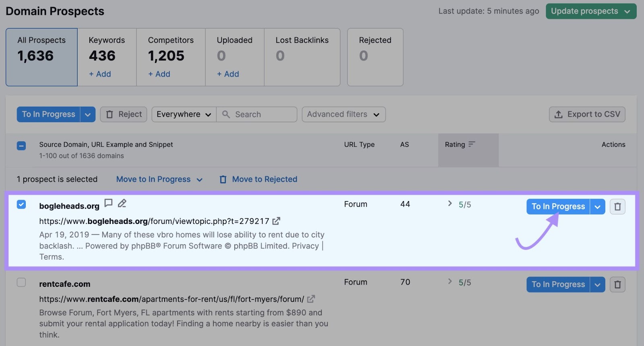Click the comment icon next to bogleheads.org

tap(108, 203)
